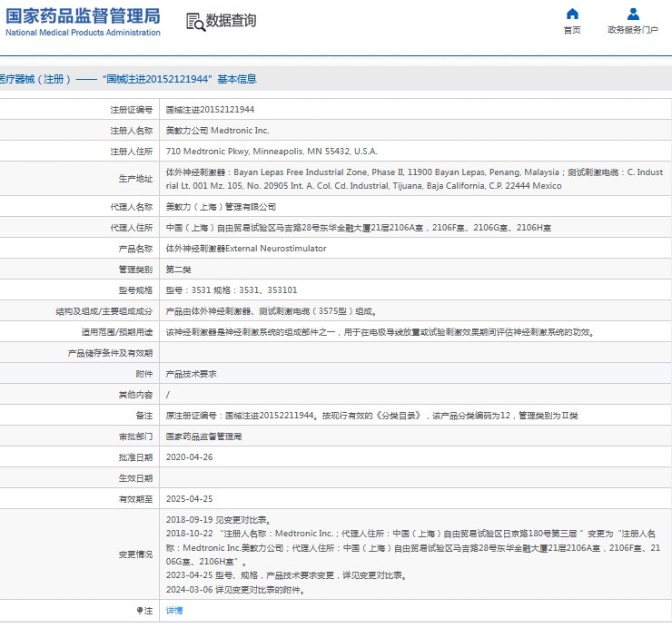The height and width of the screenshot is (628, 672).
Task: Click the 有效期至 row label
Action: point(135,498)
